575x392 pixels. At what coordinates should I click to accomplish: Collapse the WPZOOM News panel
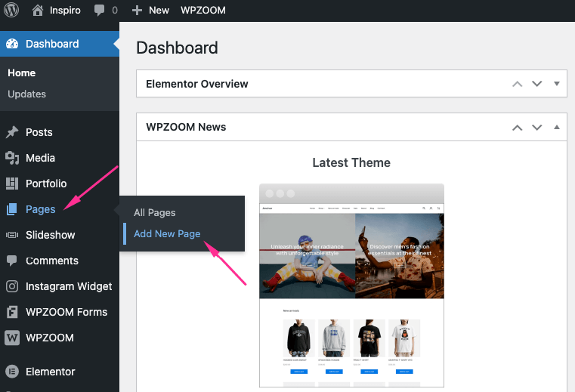pyautogui.click(x=557, y=127)
